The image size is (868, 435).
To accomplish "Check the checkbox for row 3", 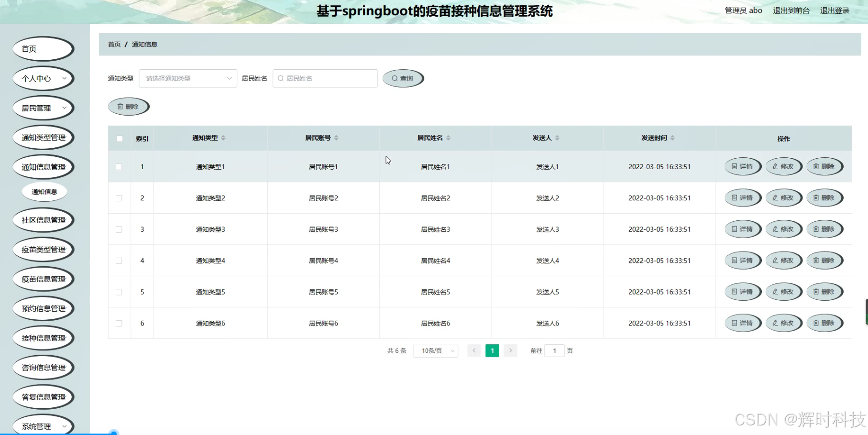I will [119, 229].
